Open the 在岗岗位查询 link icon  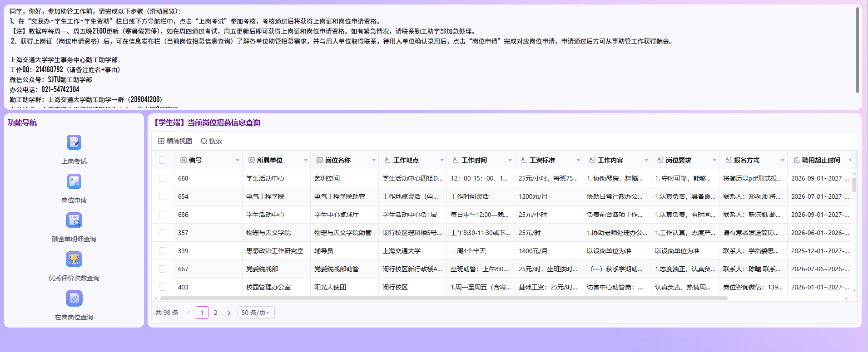coord(74,298)
